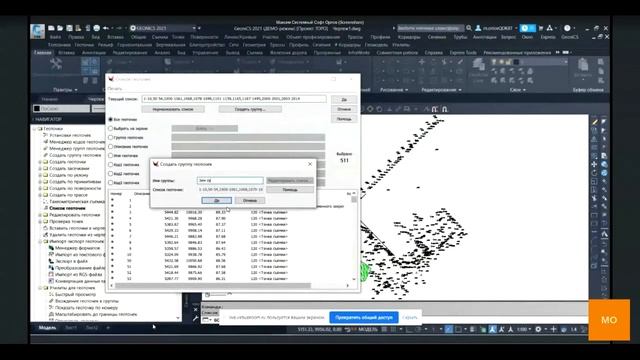Click the Undo arrow icon
This screenshot has height=360, width=640.
tap(106, 28)
